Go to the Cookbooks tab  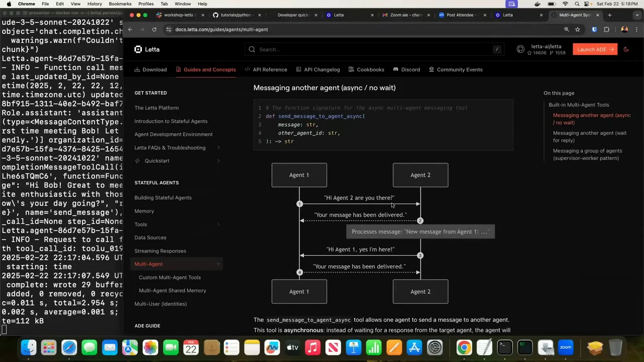[x=366, y=69]
